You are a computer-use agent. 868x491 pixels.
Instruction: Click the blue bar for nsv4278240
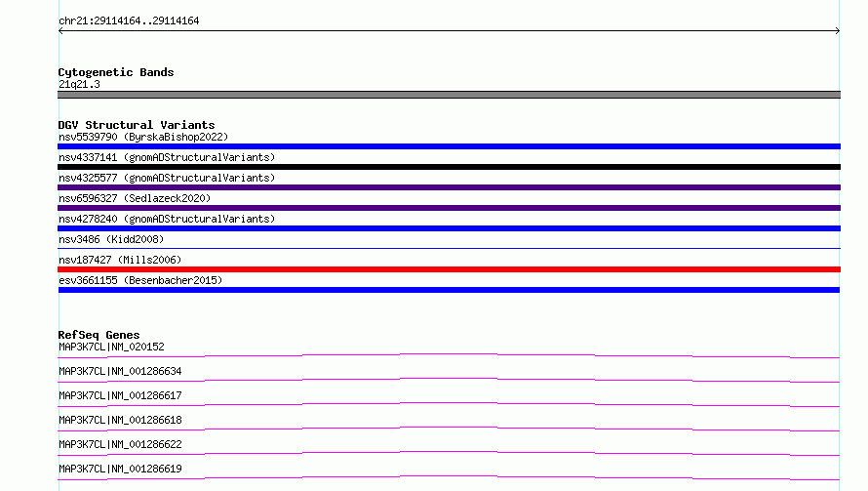click(449, 228)
